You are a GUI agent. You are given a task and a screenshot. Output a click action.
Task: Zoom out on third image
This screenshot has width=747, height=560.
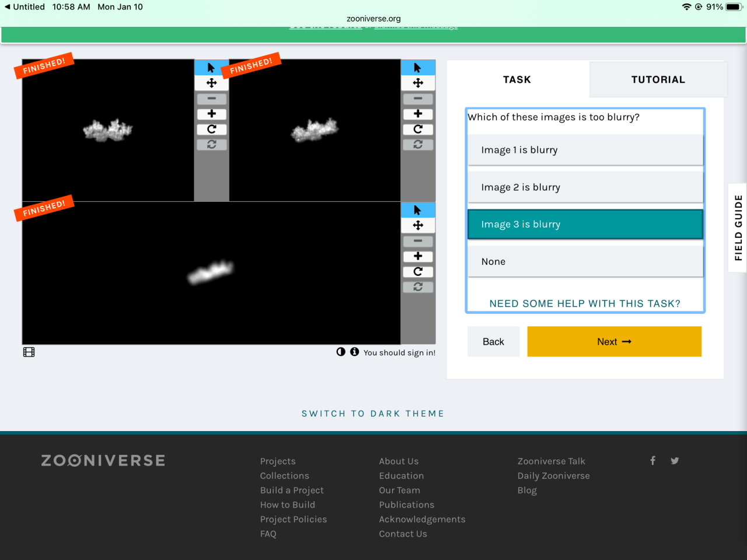[x=418, y=241]
